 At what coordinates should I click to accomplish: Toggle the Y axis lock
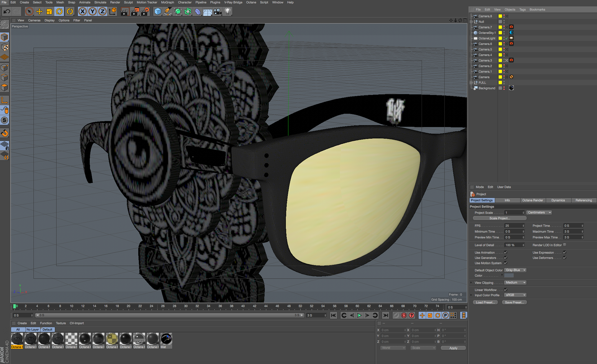92,11
